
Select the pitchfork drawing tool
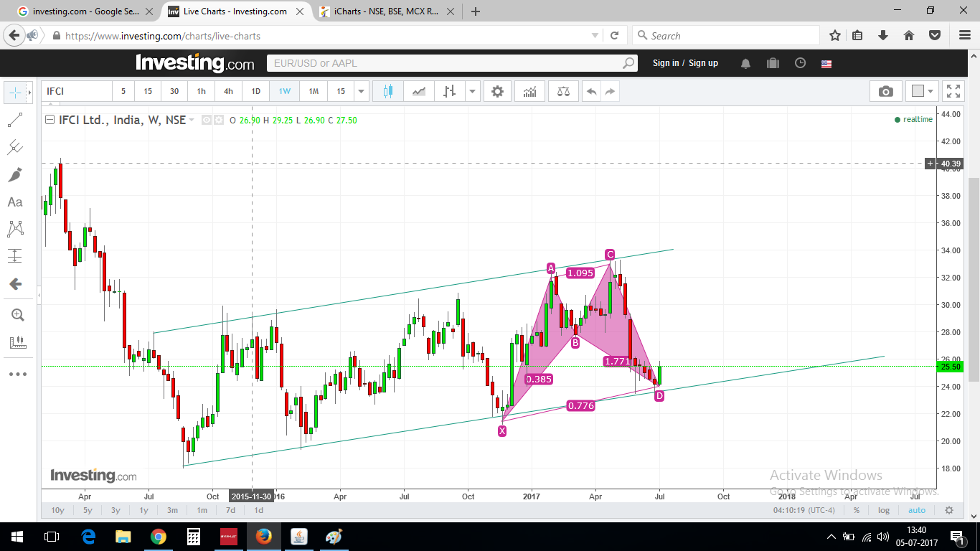tap(15, 148)
